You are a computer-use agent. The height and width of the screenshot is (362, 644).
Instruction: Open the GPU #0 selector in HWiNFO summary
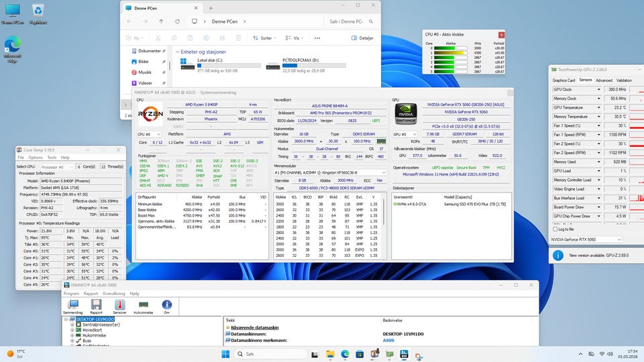405,134
